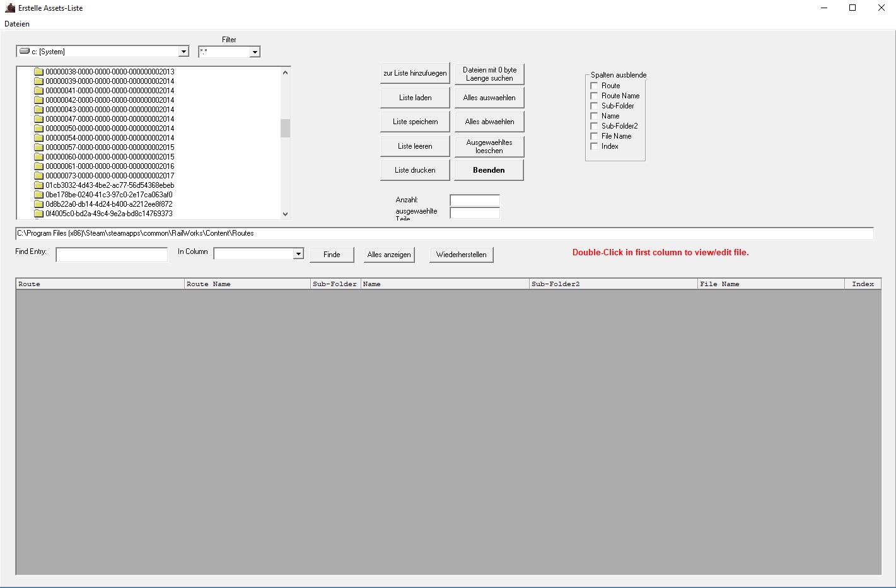Viewport: 896px width, 588px height.
Task: Toggle the Sub-Folder2 checkbox
Action: 594,126
